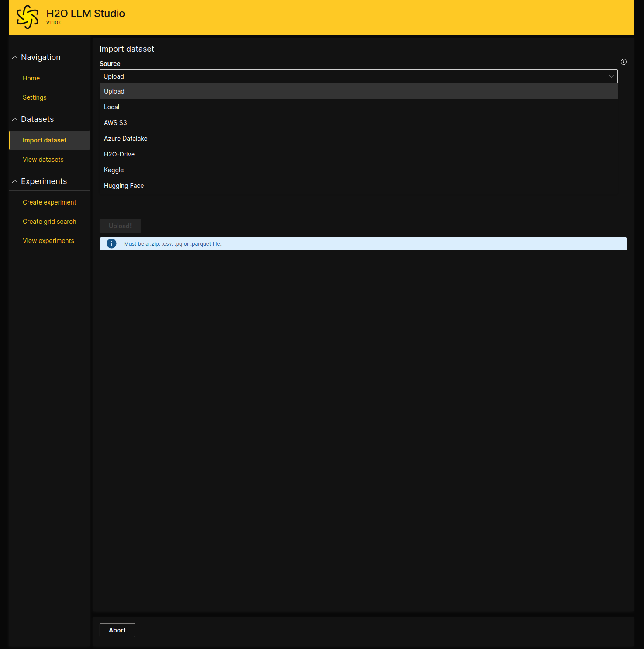Open Create experiment page
644x649 pixels.
[x=49, y=202]
